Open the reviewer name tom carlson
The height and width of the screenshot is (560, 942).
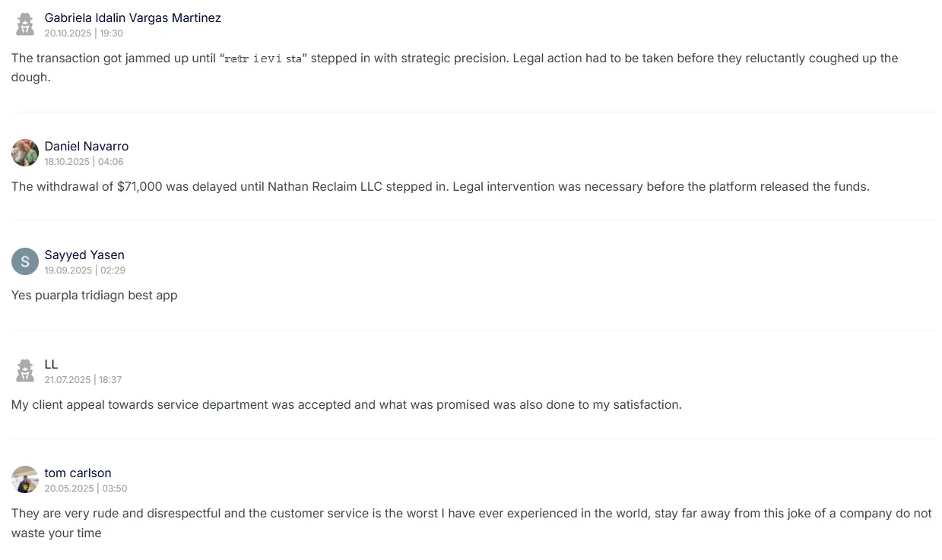click(78, 473)
